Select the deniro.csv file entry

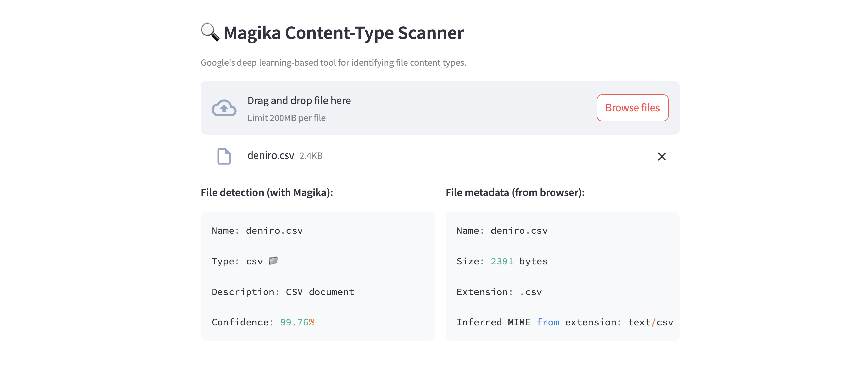pos(270,156)
